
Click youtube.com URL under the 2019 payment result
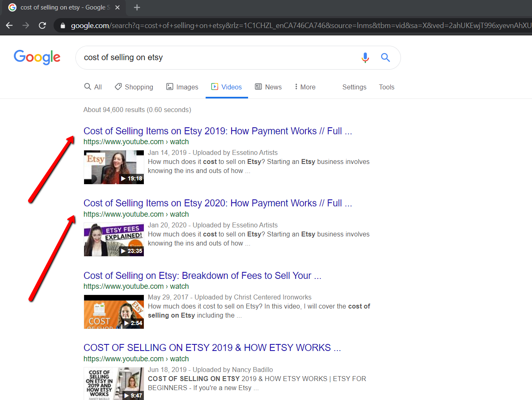136,142
